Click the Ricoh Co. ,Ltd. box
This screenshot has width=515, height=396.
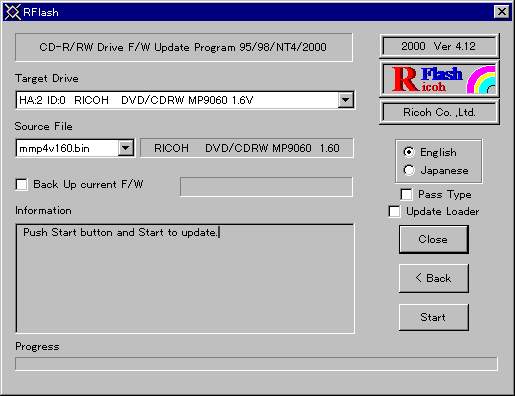point(439,112)
